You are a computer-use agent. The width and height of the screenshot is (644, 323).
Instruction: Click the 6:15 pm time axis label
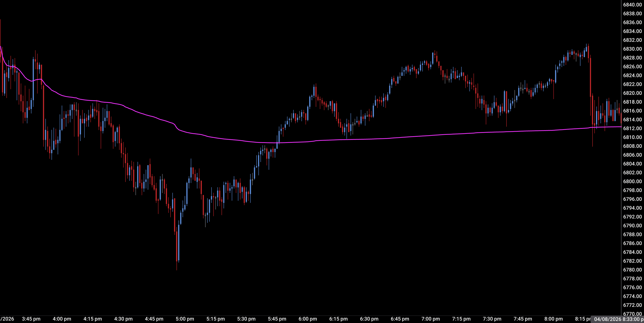pos(339,319)
